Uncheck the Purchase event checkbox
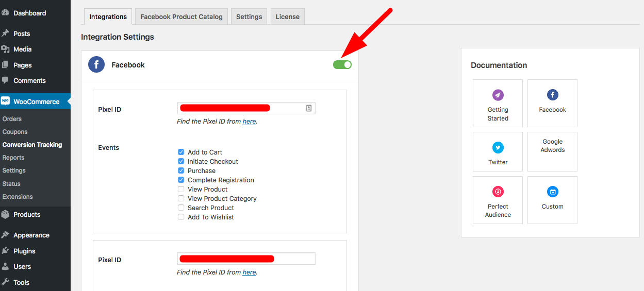 click(181, 170)
